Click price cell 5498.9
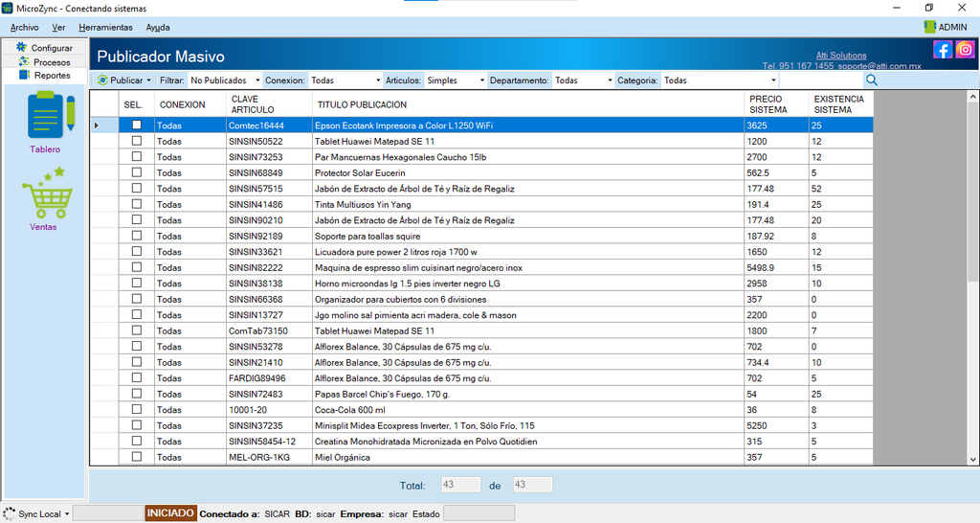The width and height of the screenshot is (980, 523). tap(776, 268)
